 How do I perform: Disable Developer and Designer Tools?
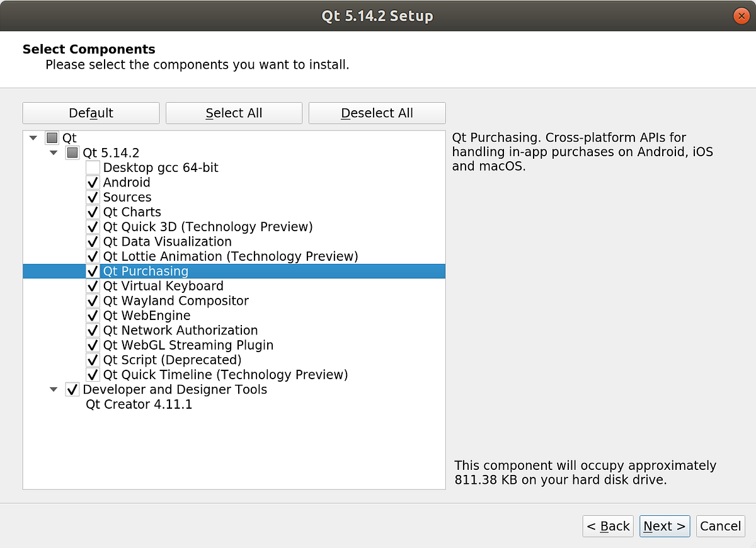(x=72, y=389)
